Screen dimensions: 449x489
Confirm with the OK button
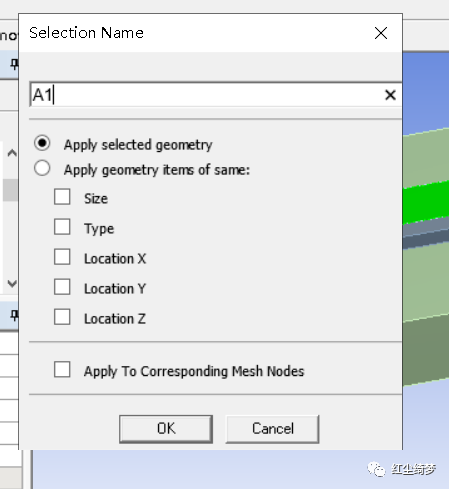166,429
